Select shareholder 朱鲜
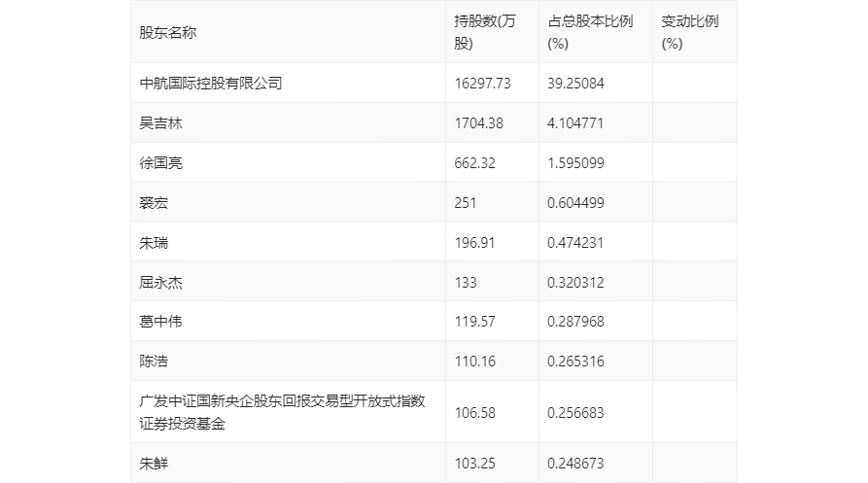This screenshot has height=483, width=868. (154, 464)
